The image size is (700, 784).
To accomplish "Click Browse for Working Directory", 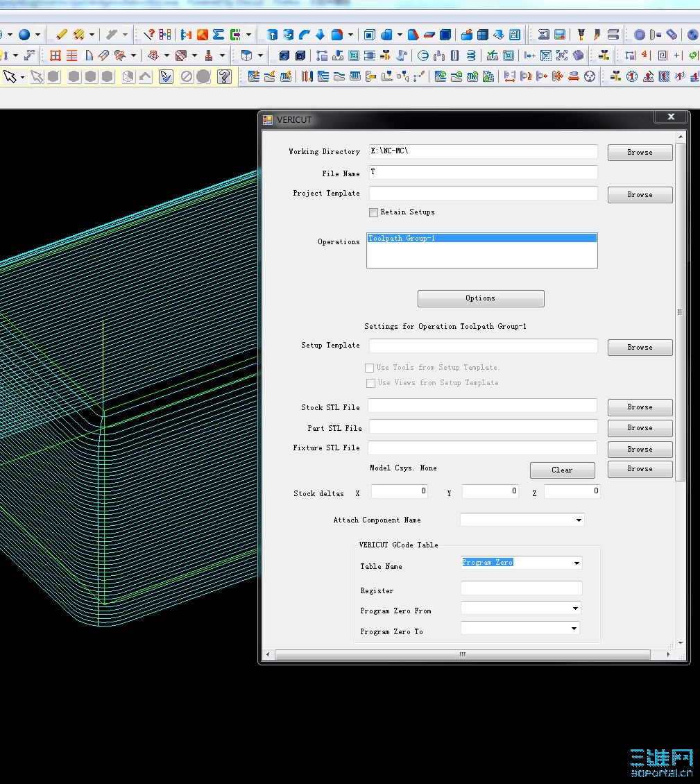I will [640, 153].
